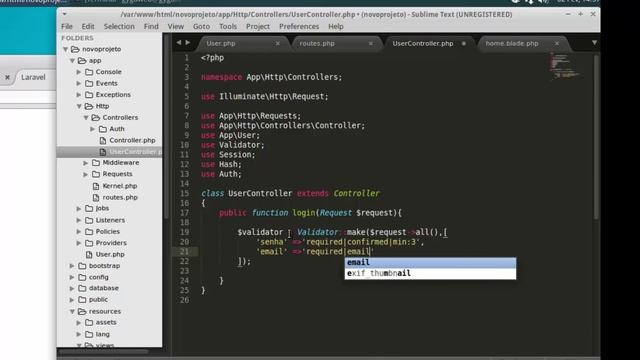Expand the lang folder
Screen dimensions: 640x360
tap(79, 334)
